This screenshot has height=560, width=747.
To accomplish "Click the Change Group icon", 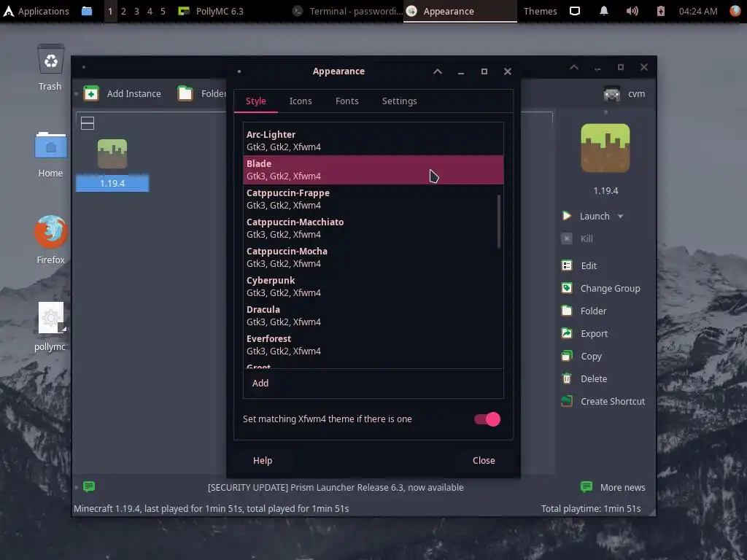I will click(x=566, y=288).
